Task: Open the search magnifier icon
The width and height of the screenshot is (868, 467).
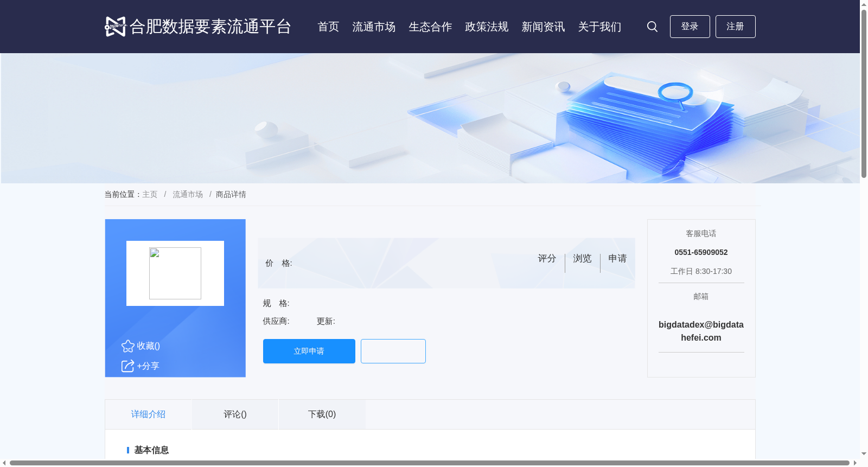Action: (x=652, y=27)
